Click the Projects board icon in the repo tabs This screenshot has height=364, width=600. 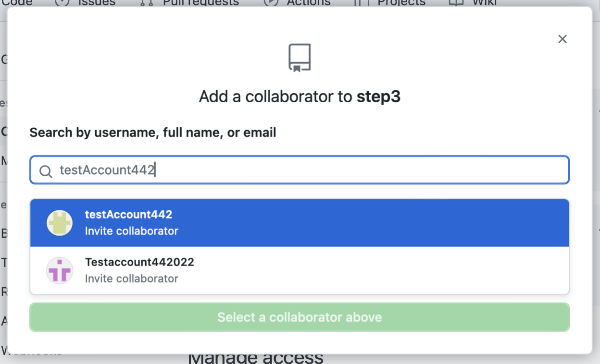pyautogui.click(x=360, y=2)
